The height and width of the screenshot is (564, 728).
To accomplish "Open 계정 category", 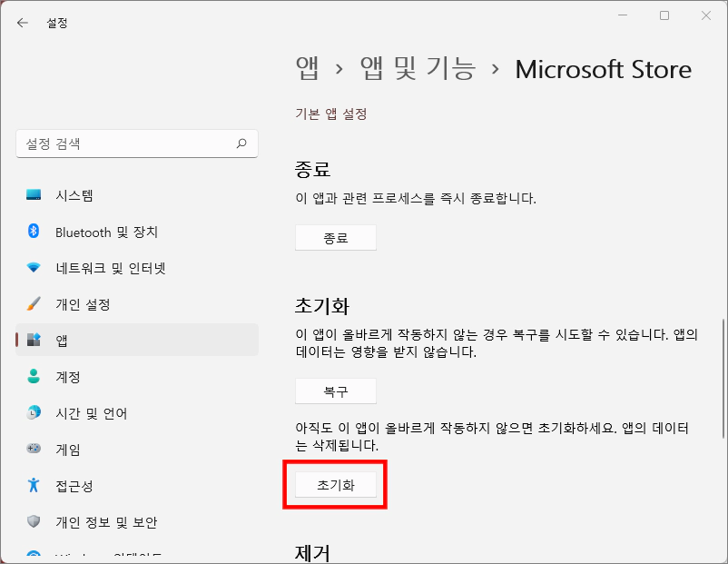I will coord(137,376).
